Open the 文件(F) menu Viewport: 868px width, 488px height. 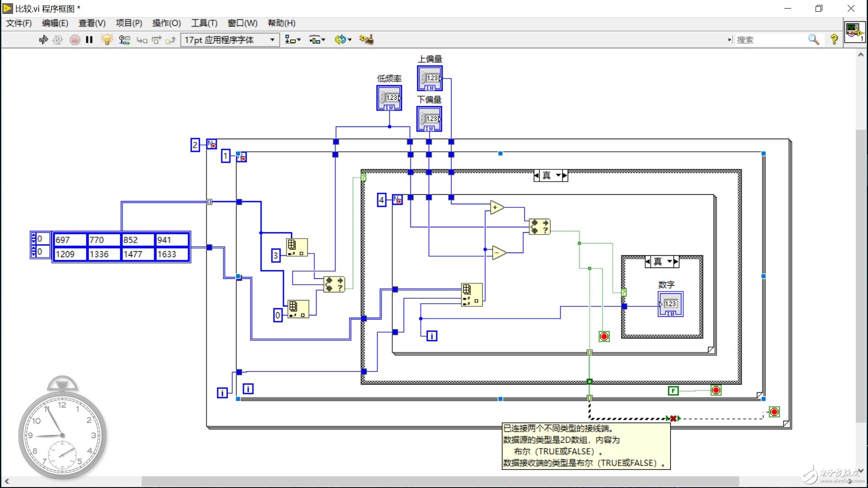[19, 23]
